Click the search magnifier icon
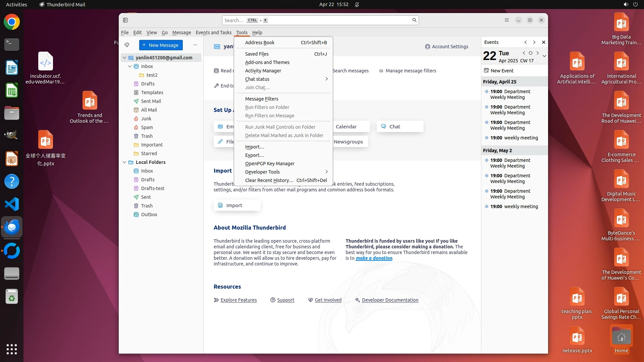This screenshot has width=644, height=362. (414, 20)
